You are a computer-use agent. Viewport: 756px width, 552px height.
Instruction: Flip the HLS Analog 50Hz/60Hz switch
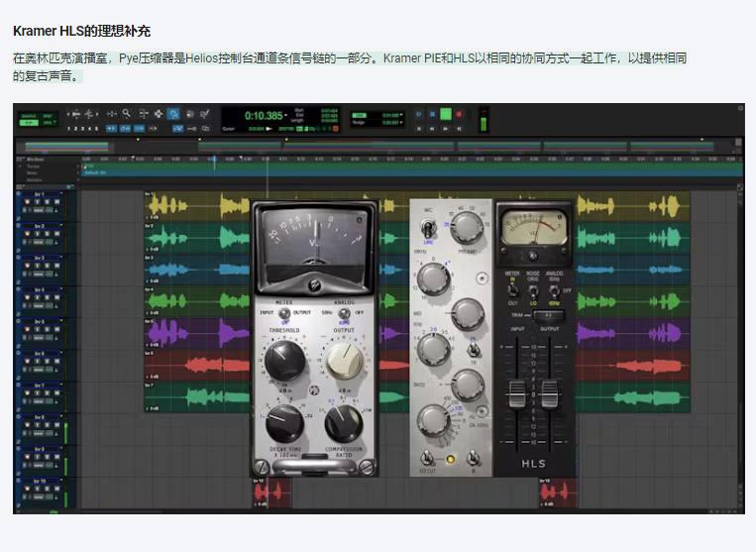554,290
